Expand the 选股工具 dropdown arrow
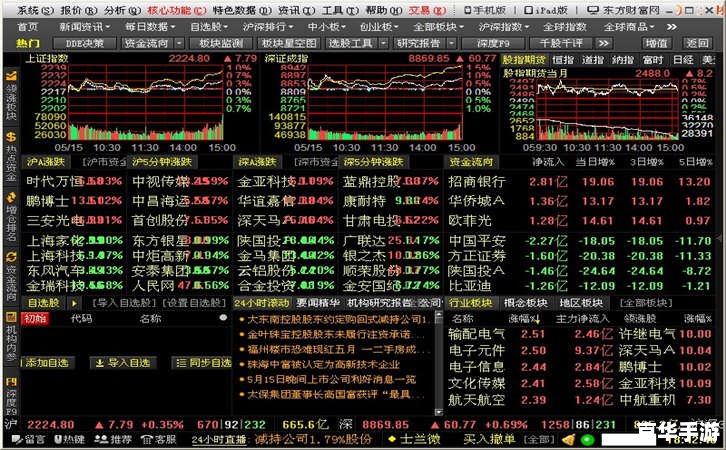Viewport: 726px width, 450px height. pos(383,44)
